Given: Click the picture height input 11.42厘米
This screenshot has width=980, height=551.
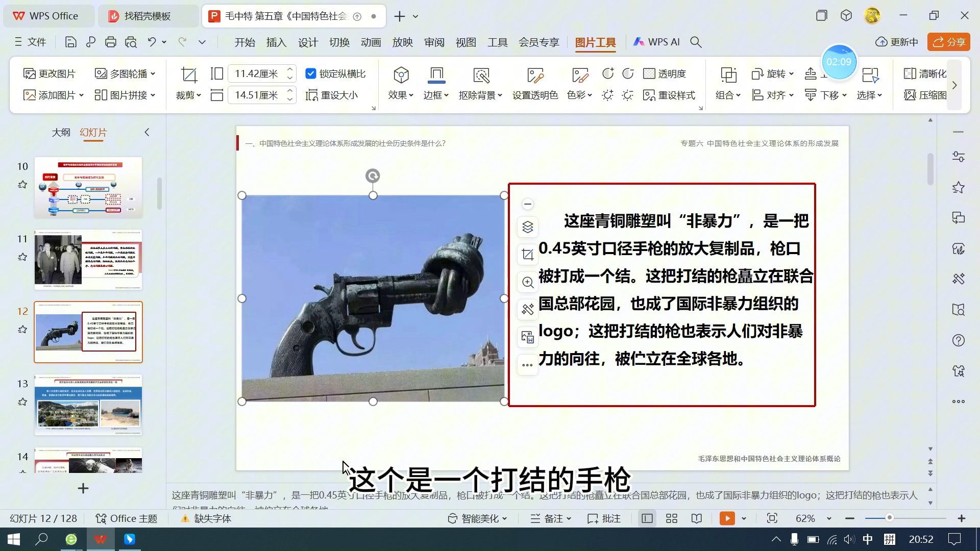Looking at the screenshot, I should point(256,74).
